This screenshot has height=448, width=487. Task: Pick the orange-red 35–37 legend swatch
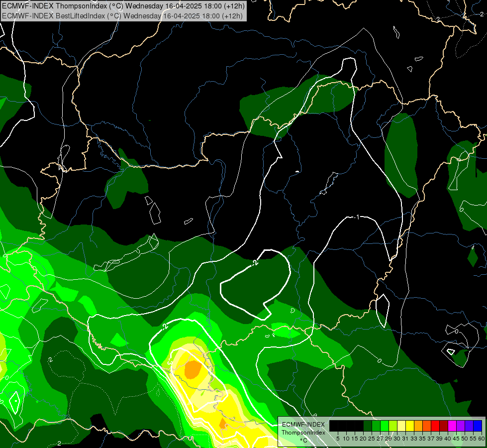(x=427, y=426)
